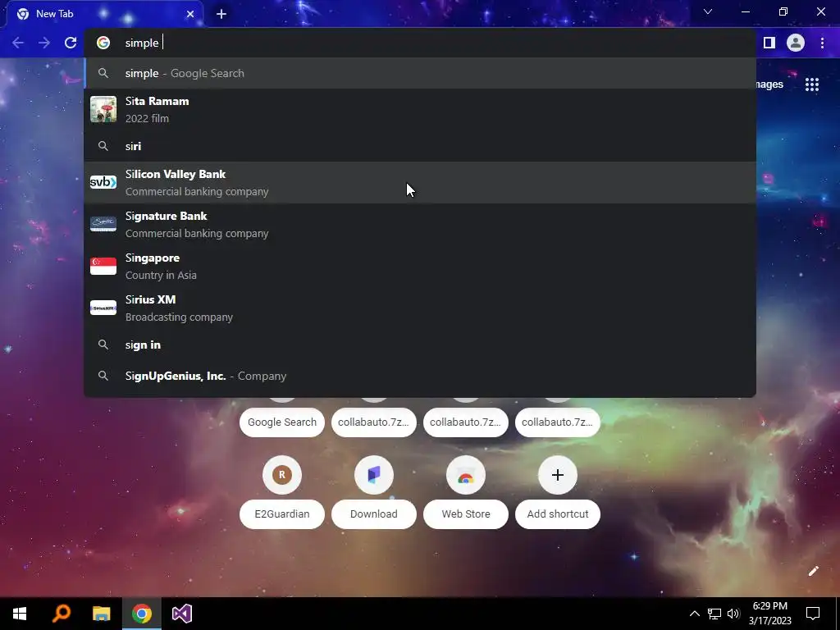Click the Download label
Viewport: 840px width, 630px height.
(374, 514)
